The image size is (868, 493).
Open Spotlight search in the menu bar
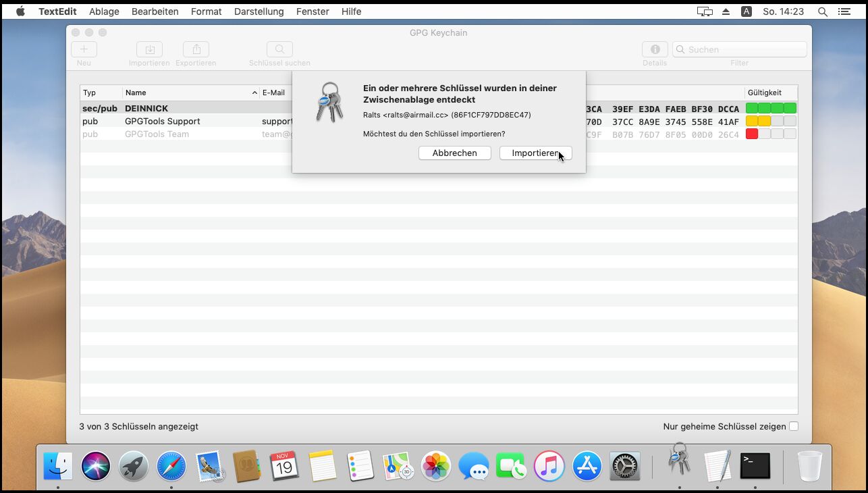point(822,11)
